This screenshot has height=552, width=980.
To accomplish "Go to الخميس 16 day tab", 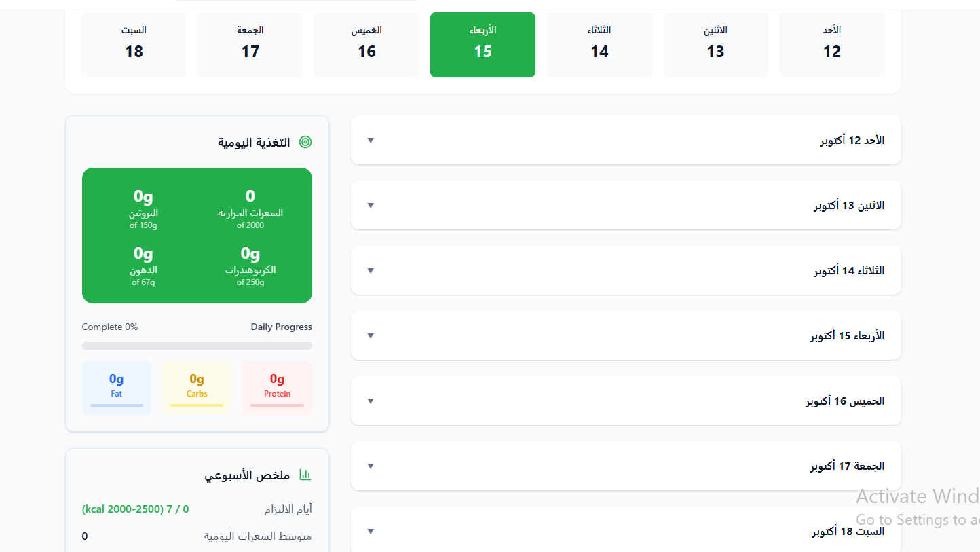I will click(366, 44).
